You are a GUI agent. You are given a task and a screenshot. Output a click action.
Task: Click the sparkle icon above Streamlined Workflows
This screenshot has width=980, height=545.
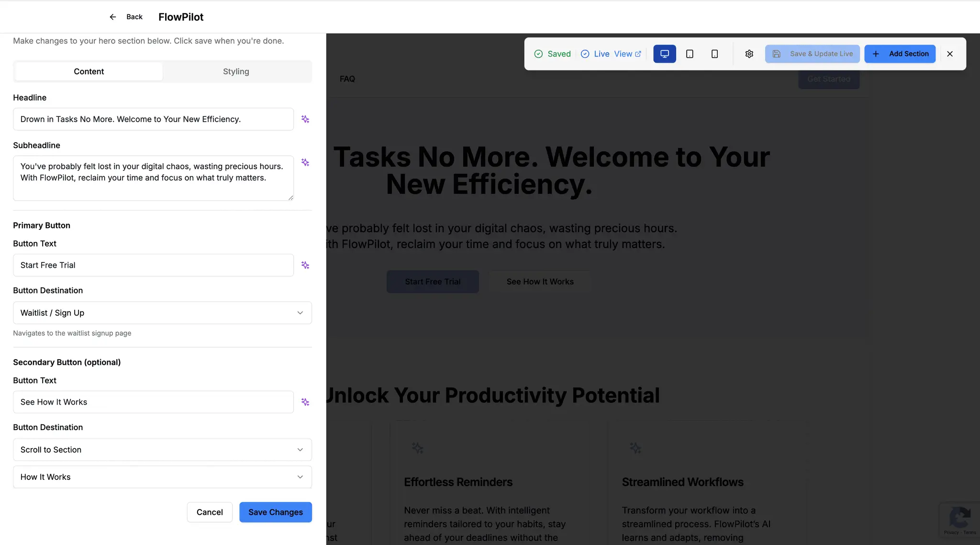635,448
